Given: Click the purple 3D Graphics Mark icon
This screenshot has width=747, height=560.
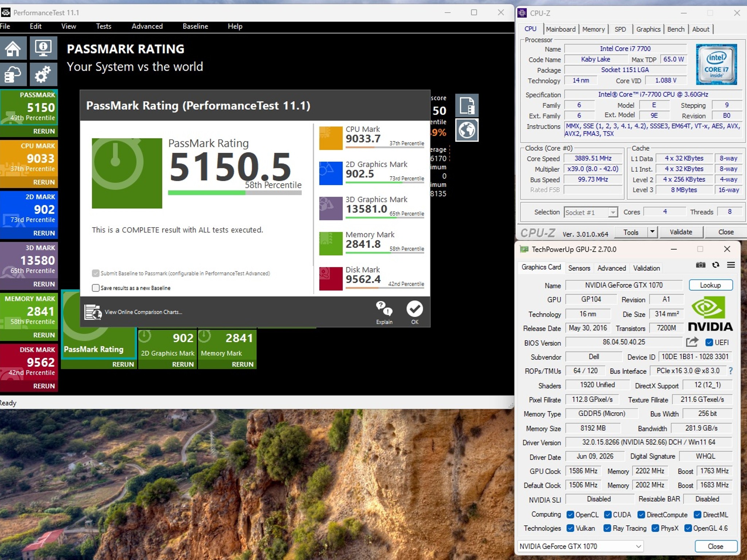Looking at the screenshot, I should click(331, 209).
